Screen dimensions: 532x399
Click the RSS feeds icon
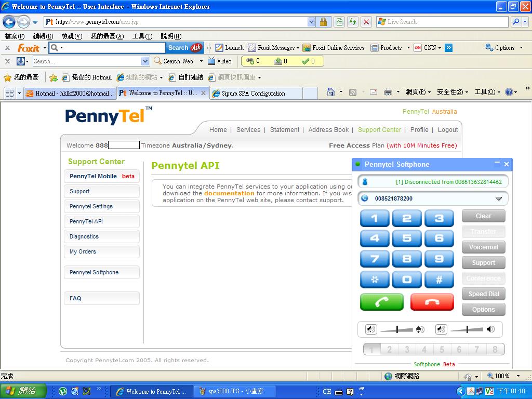(x=353, y=92)
